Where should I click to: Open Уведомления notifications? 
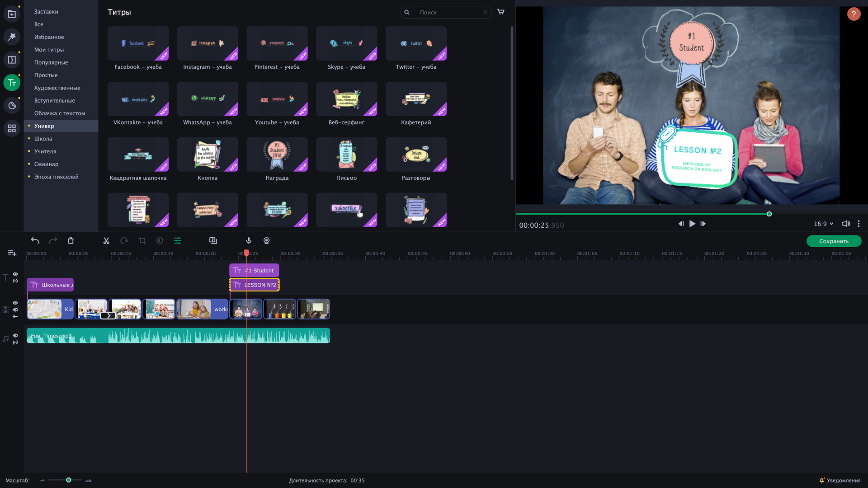(x=840, y=480)
